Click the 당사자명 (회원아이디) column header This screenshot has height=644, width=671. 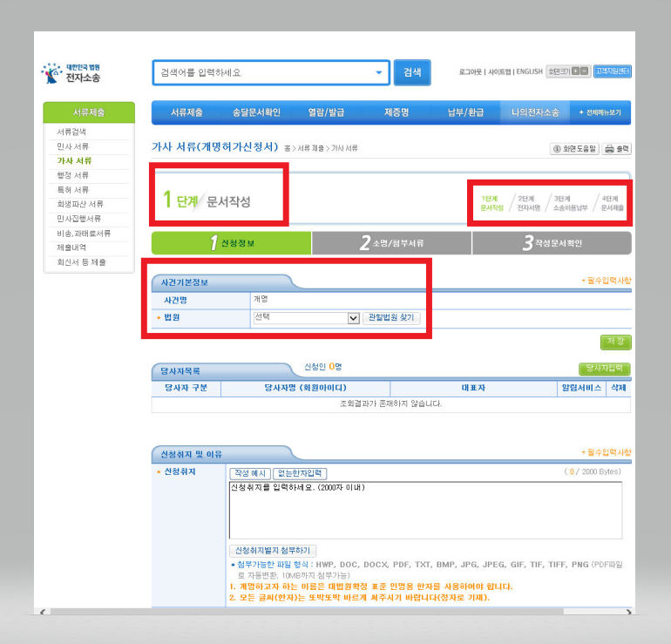click(x=305, y=388)
